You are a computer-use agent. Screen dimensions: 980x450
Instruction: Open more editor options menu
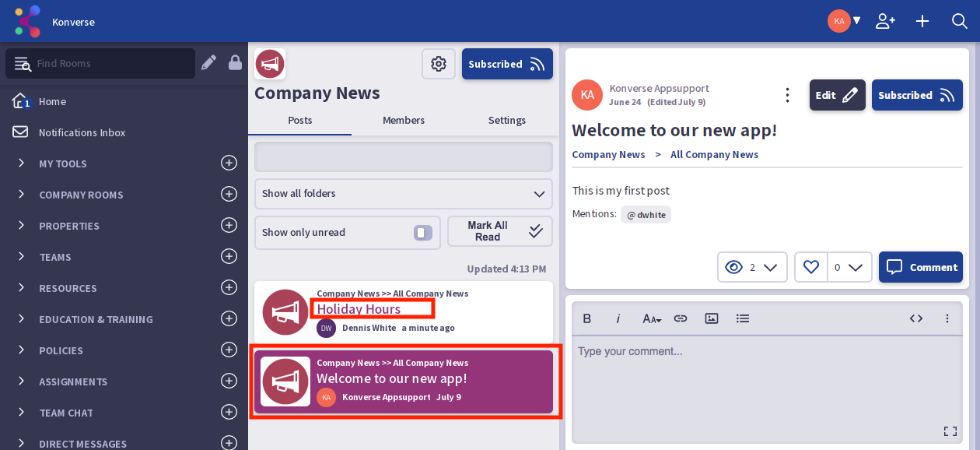coord(947,318)
